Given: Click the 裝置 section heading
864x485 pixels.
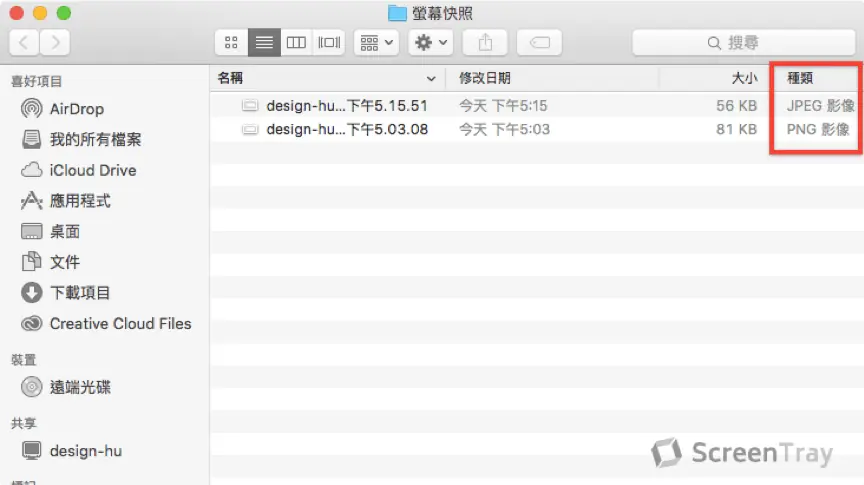Looking at the screenshot, I should (x=24, y=360).
